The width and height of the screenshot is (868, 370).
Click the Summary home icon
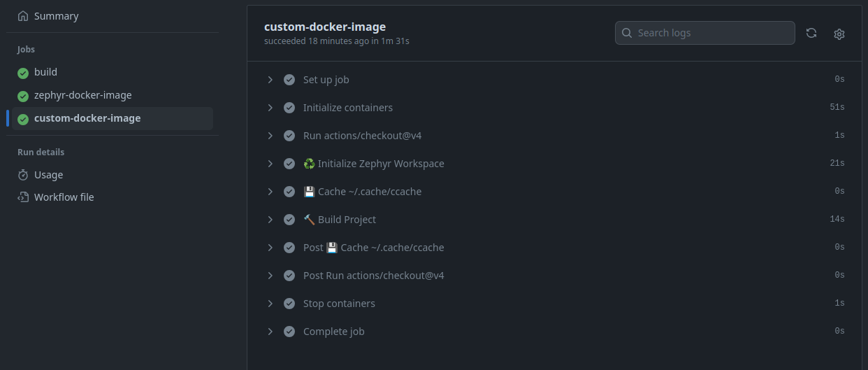pyautogui.click(x=23, y=16)
